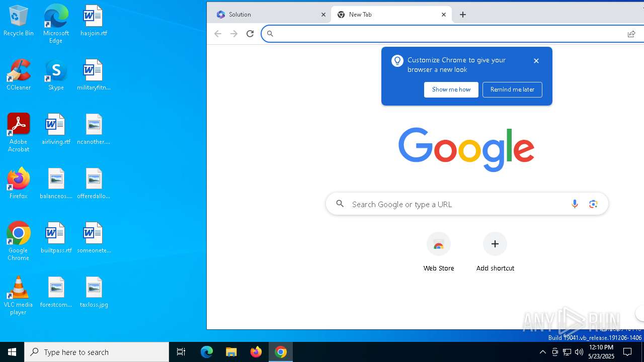The width and height of the screenshot is (644, 362).
Task: Open the Firefox desktop shortcut
Action: click(x=19, y=184)
